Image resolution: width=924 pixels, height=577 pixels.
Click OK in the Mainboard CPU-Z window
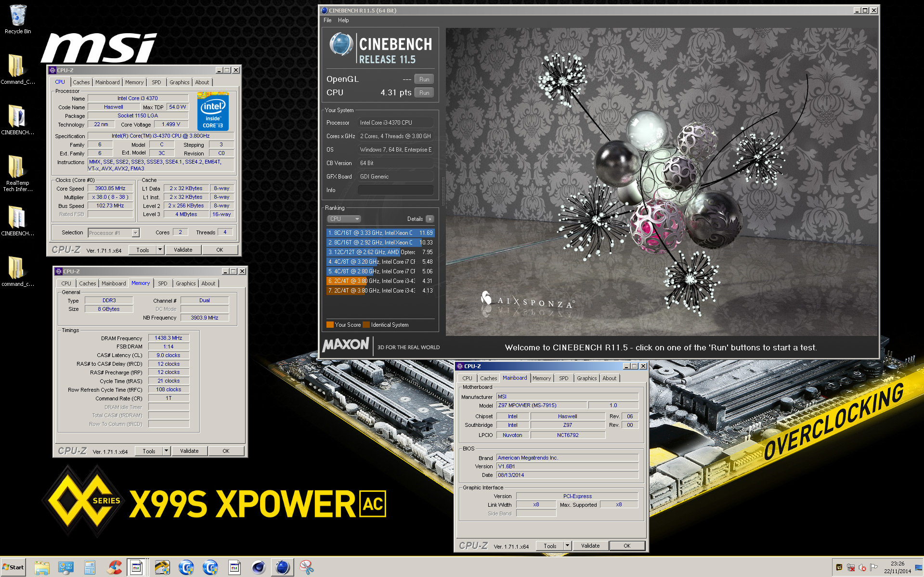[x=627, y=546]
